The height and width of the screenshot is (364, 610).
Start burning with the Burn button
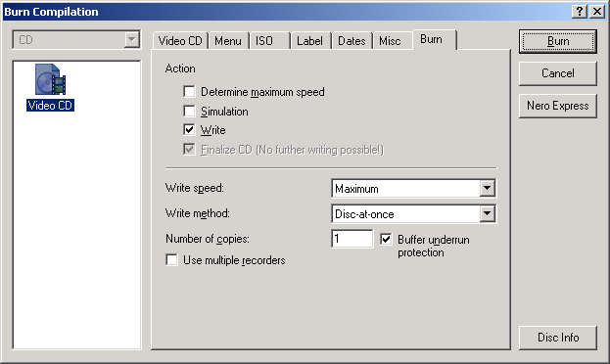click(558, 41)
